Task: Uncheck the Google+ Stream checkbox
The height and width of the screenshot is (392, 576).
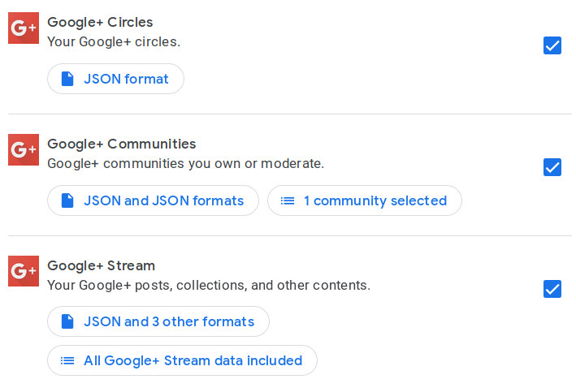Action: coord(552,289)
